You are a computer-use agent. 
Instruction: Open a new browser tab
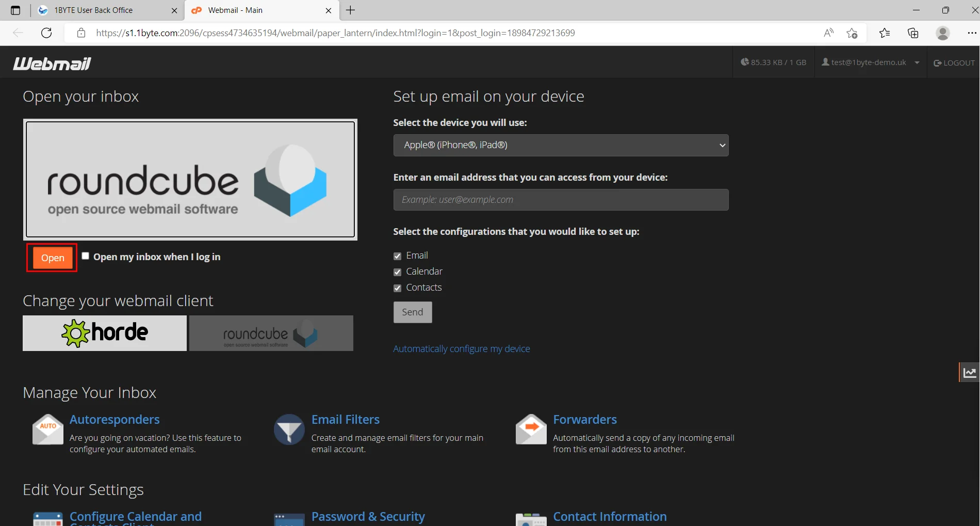[x=351, y=10]
